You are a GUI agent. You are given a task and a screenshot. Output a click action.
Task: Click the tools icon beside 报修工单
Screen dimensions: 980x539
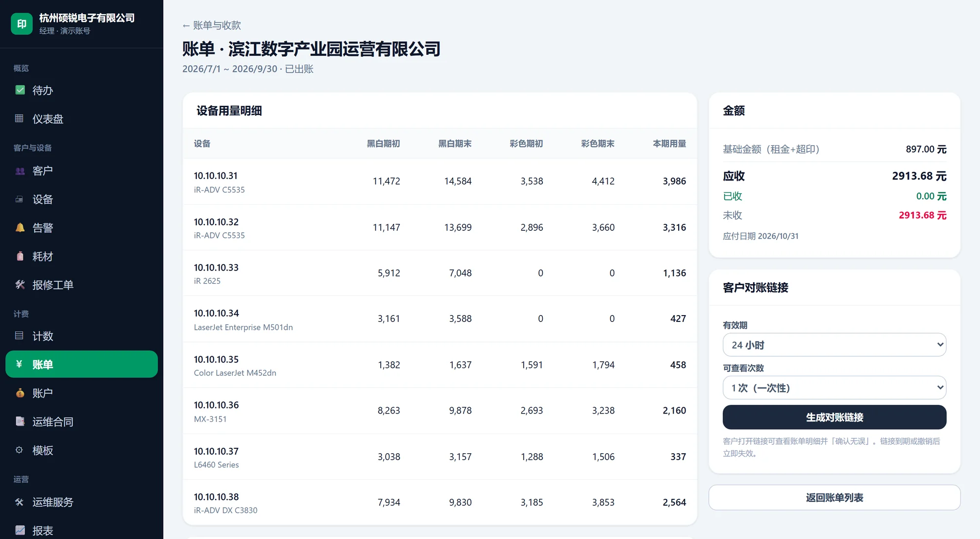coord(20,285)
